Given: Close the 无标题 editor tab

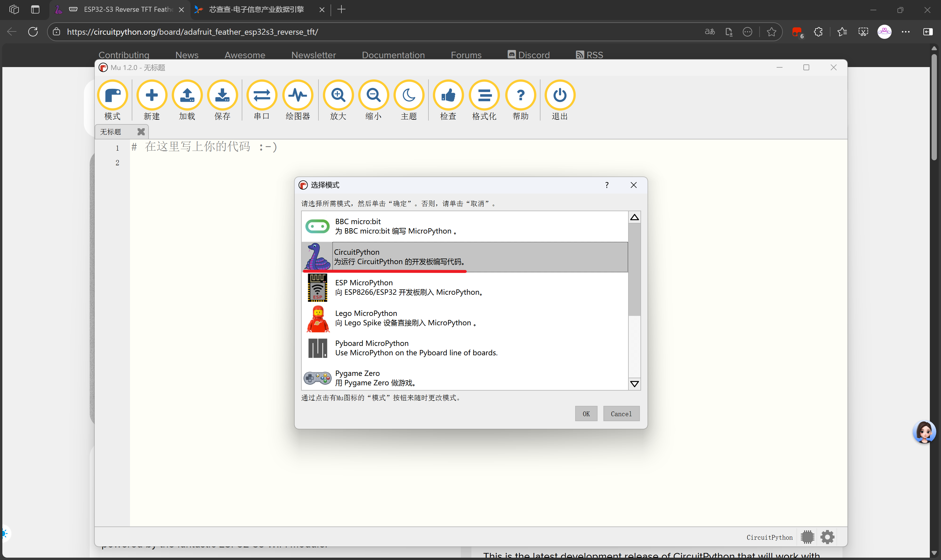Looking at the screenshot, I should (x=141, y=132).
